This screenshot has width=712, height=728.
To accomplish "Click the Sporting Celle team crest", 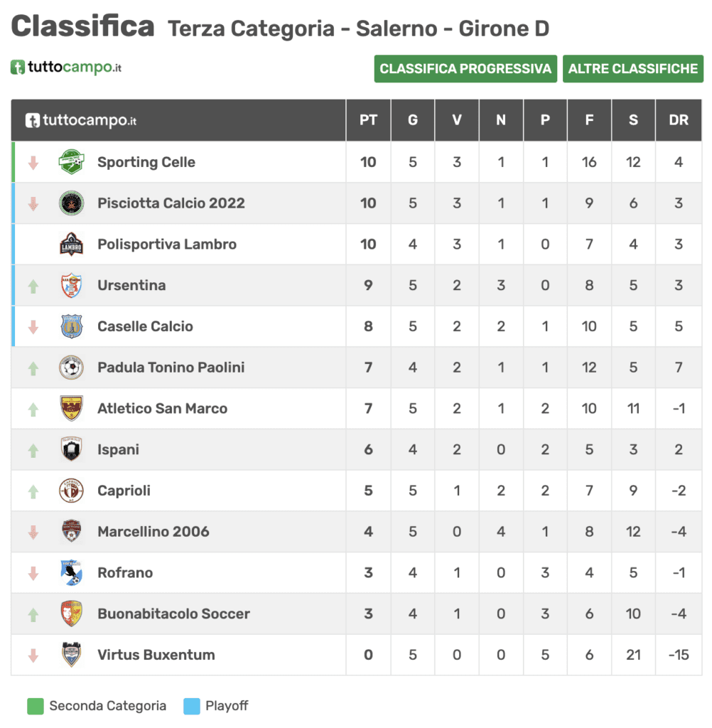I will coord(72,162).
